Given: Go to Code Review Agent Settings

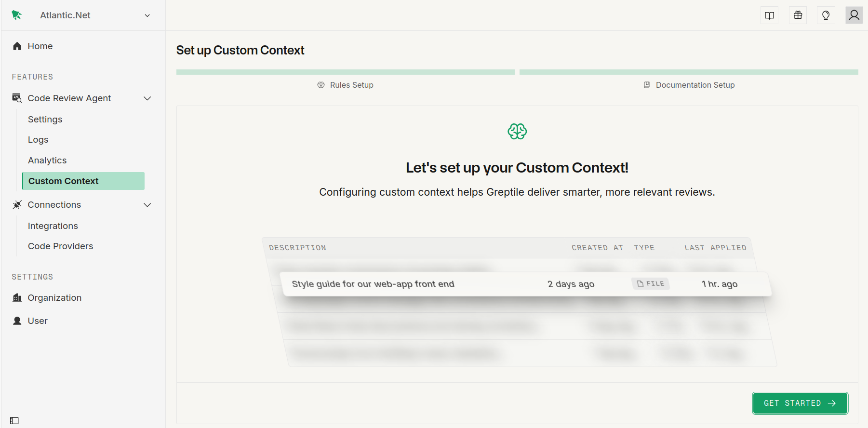Looking at the screenshot, I should click(x=45, y=120).
